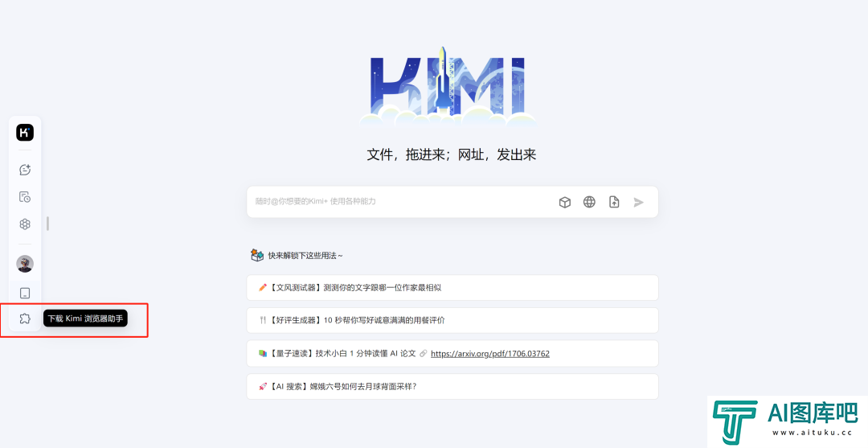This screenshot has height=448, width=868.
Task: Click the upload file icon
Action: point(614,202)
